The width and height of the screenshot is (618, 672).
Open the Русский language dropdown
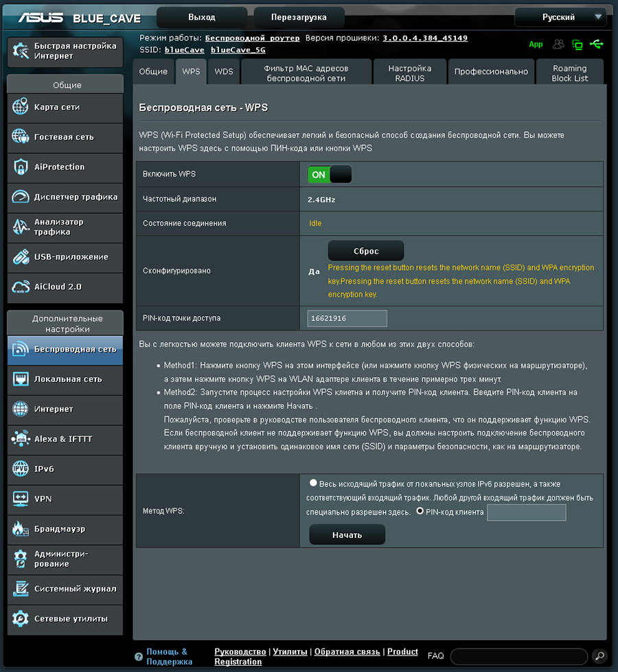[x=560, y=17]
